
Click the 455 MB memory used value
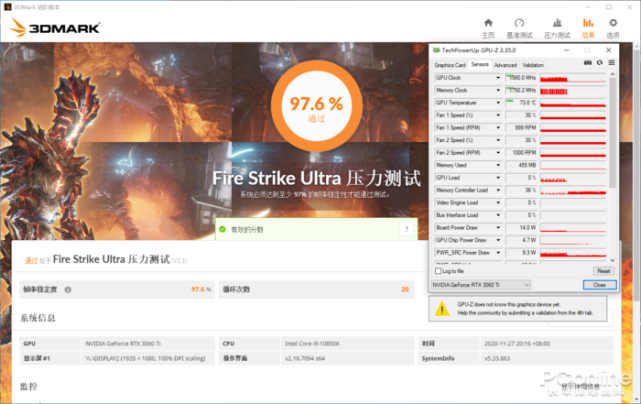pyautogui.click(x=521, y=165)
